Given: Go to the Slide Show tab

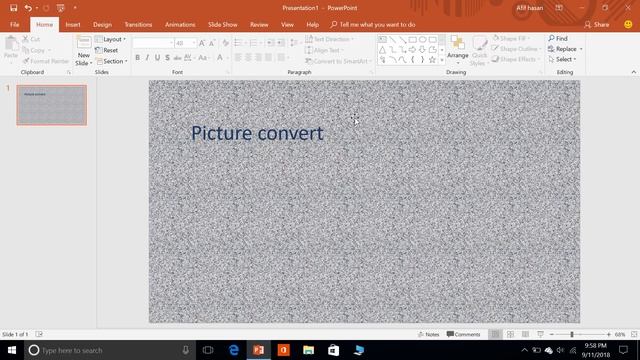Looking at the screenshot, I should (x=222, y=24).
